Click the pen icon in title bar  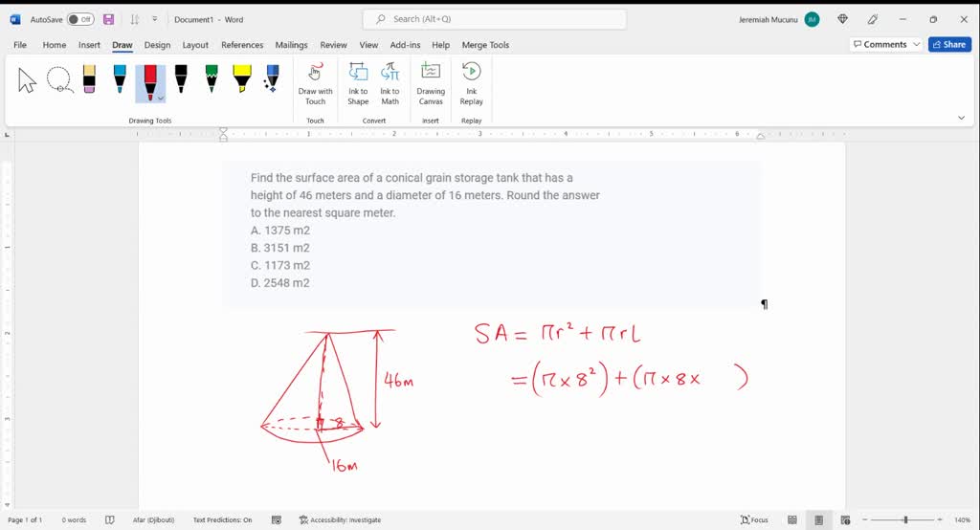click(873, 19)
